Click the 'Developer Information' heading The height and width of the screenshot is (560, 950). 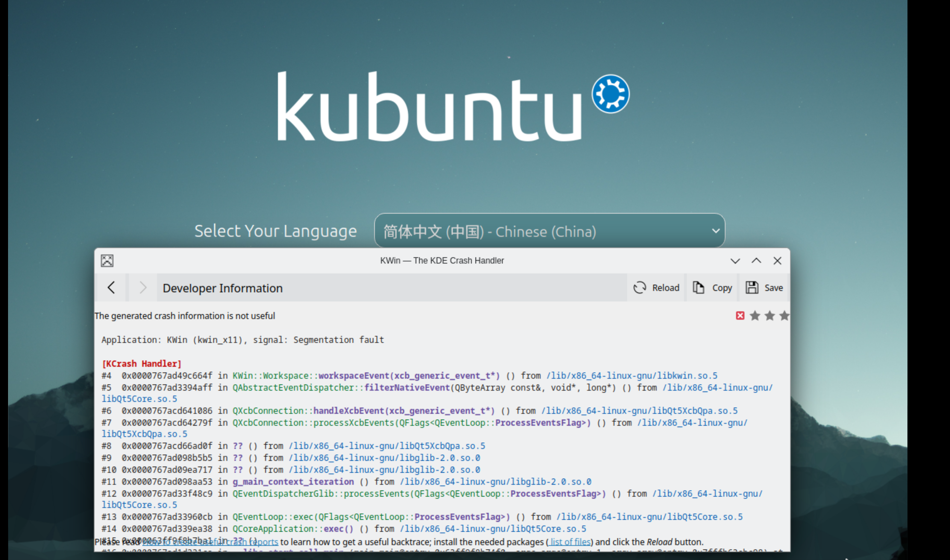pyautogui.click(x=222, y=288)
